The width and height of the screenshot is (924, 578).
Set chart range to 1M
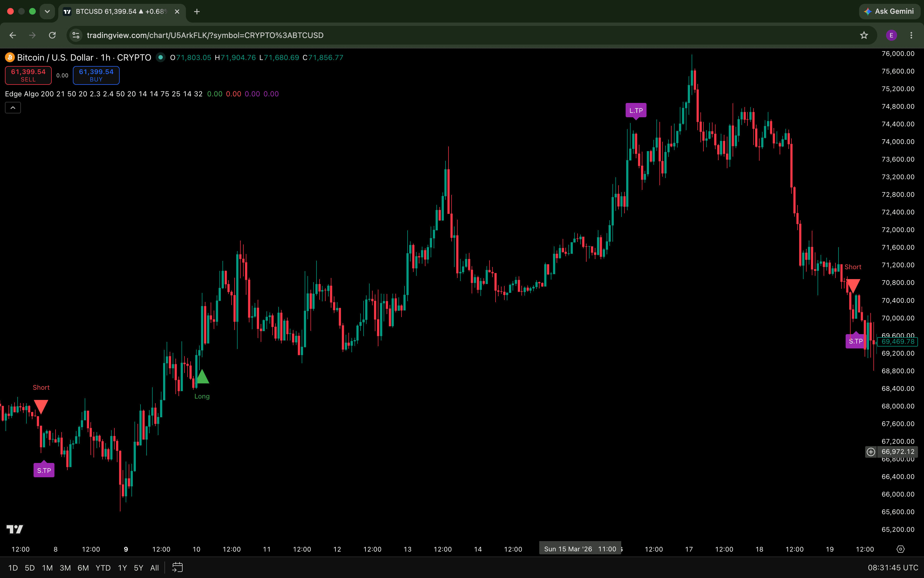[x=47, y=568]
